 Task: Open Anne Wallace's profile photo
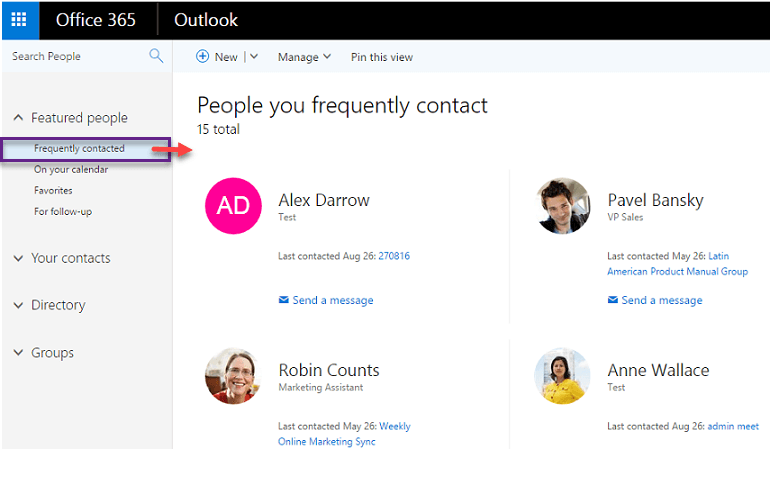[562, 376]
